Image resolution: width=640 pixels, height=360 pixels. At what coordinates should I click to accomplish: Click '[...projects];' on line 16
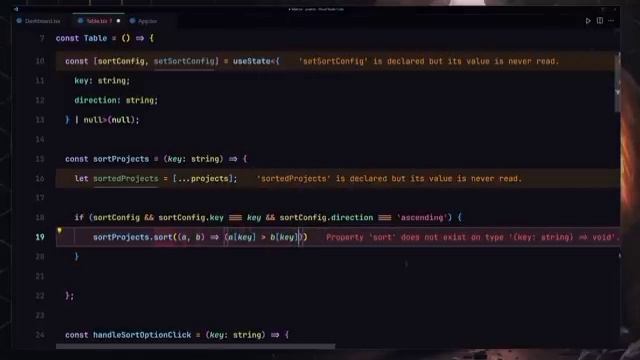[204, 179]
